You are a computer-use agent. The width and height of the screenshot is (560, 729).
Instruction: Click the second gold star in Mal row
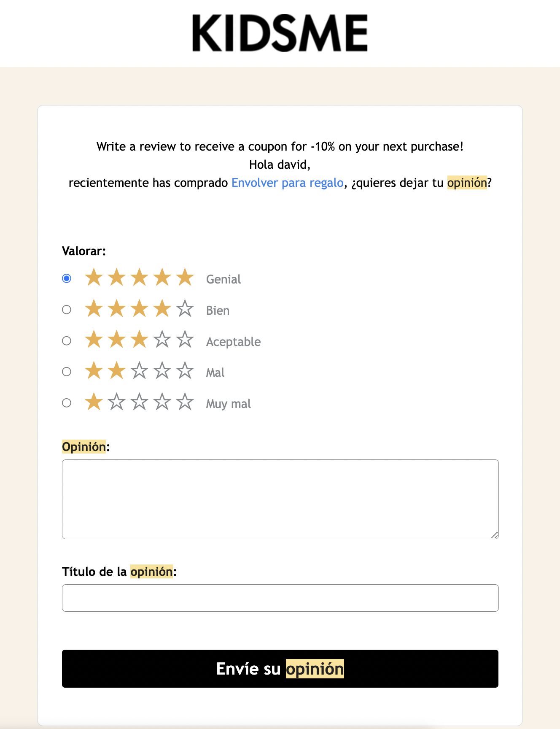point(116,371)
